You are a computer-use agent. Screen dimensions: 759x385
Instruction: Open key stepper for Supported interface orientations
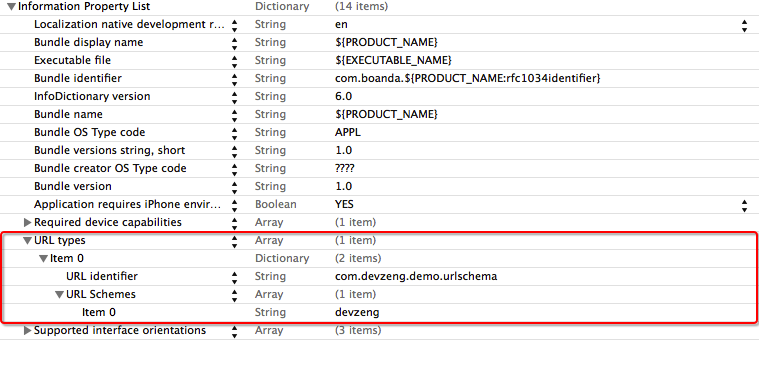[x=234, y=331]
